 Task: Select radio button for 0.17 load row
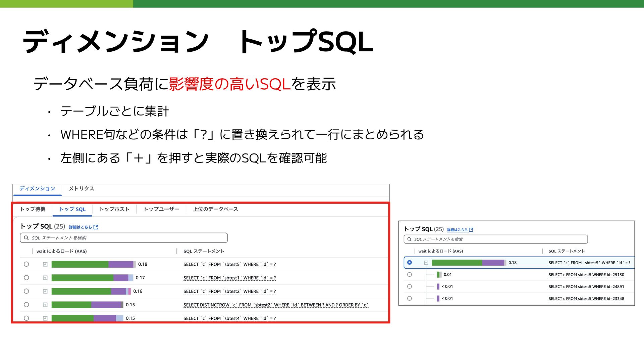[x=26, y=278]
